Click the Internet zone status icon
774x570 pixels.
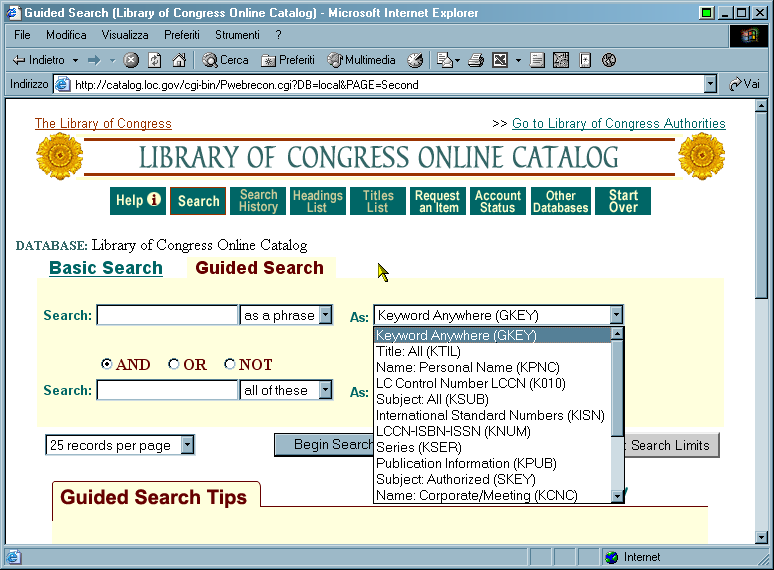pyautogui.click(x=611, y=557)
